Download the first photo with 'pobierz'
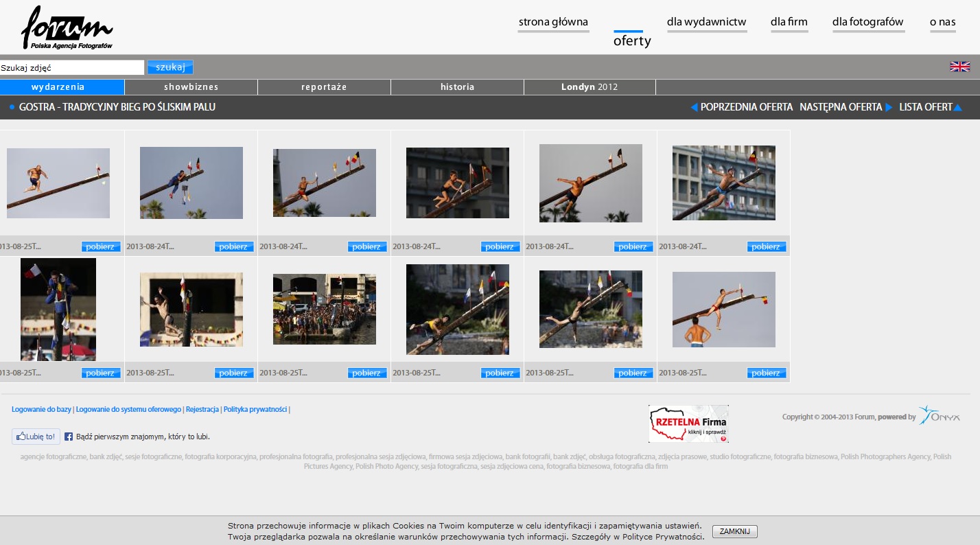 tap(101, 247)
